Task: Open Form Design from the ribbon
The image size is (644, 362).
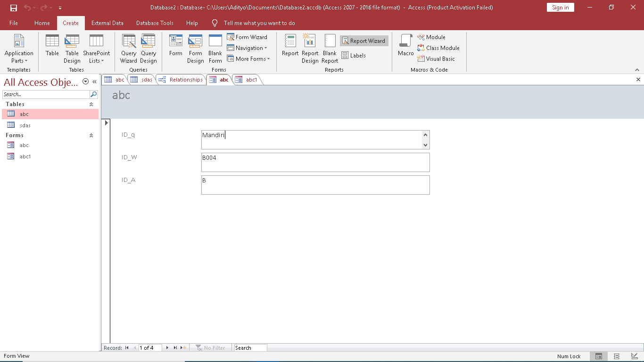Action: pos(195,48)
